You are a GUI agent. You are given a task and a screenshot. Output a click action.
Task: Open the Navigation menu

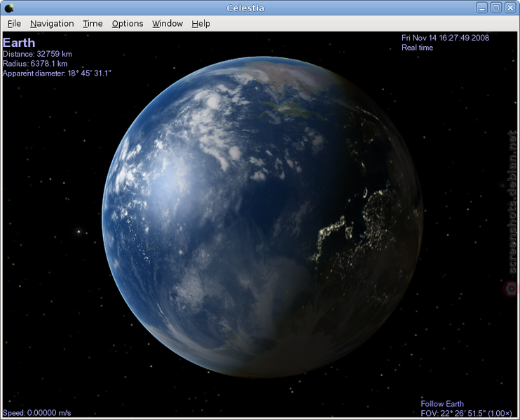[52, 24]
